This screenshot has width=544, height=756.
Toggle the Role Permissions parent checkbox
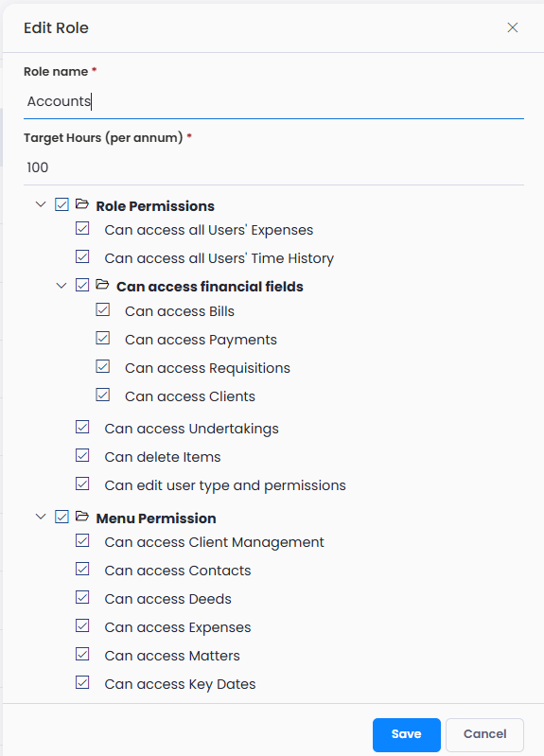(x=61, y=204)
